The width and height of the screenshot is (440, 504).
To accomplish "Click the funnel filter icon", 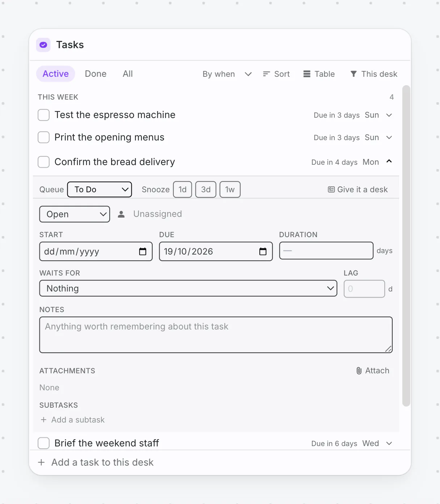I will [x=354, y=74].
